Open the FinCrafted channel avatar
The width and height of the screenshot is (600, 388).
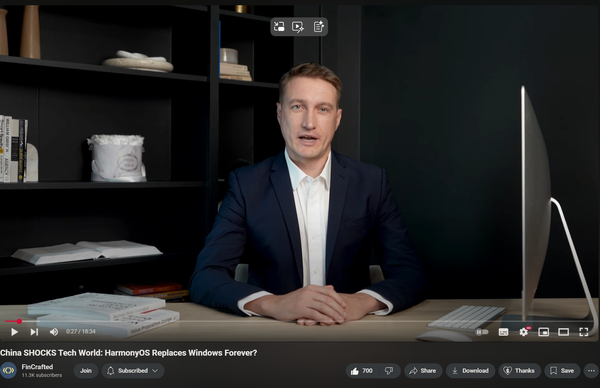[8, 371]
